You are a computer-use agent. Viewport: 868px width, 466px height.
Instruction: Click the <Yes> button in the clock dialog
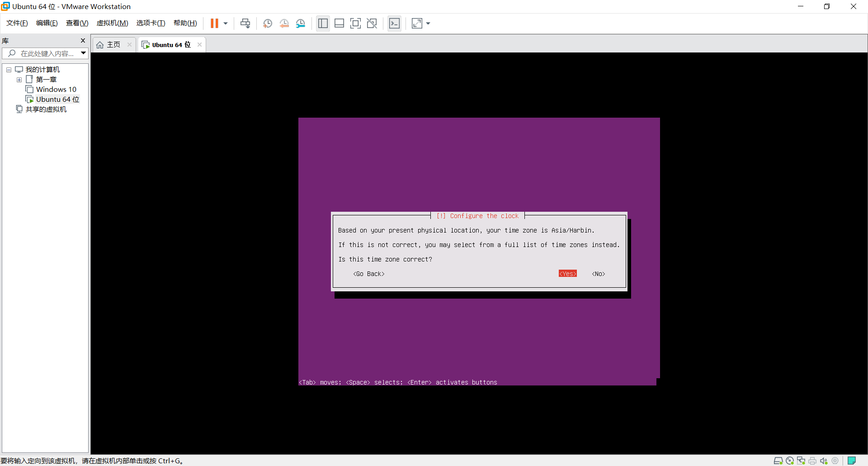[568, 274]
